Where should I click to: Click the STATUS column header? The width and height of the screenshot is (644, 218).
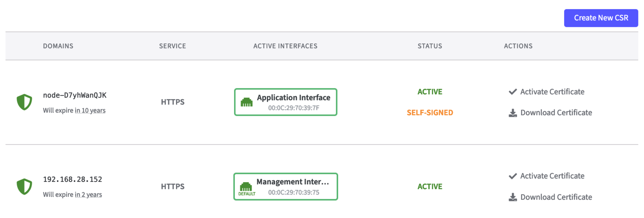pos(430,46)
